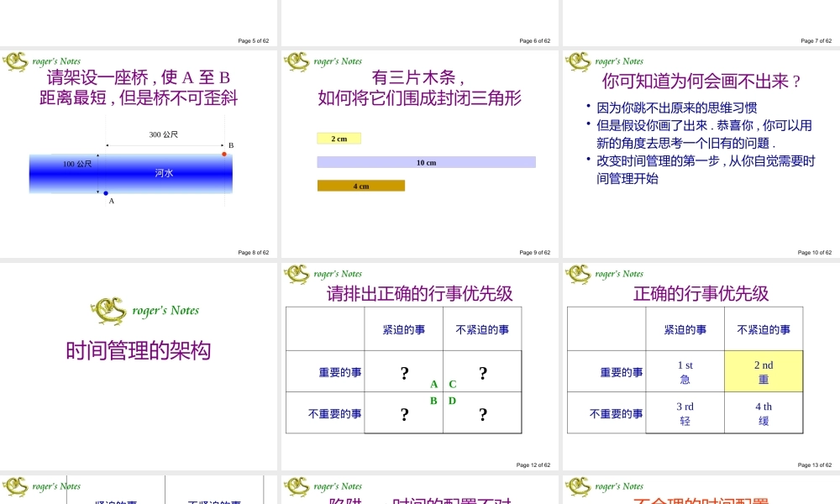Image resolution: width=840 pixels, height=504 pixels.
Task: Click '不重要的事' row label on the question-mark table
Action: (x=335, y=414)
